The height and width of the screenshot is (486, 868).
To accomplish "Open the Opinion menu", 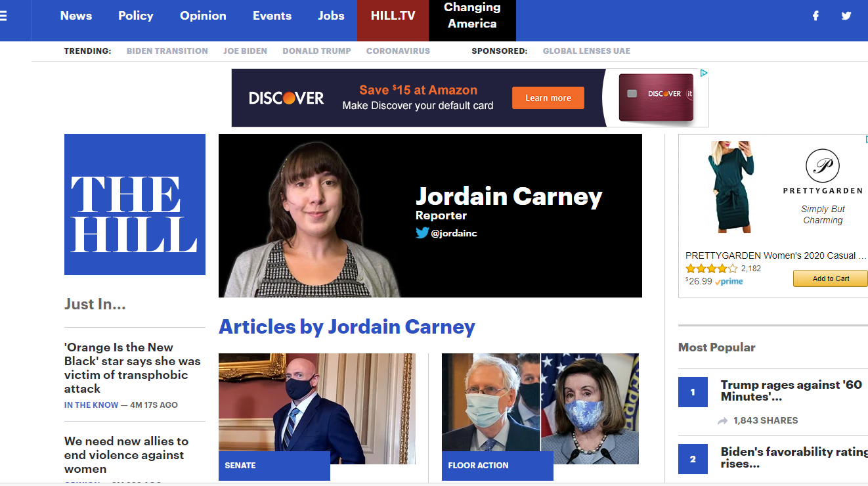I will [x=203, y=16].
